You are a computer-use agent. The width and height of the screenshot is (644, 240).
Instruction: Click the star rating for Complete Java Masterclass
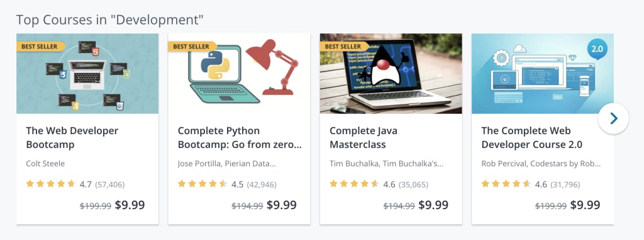(354, 183)
